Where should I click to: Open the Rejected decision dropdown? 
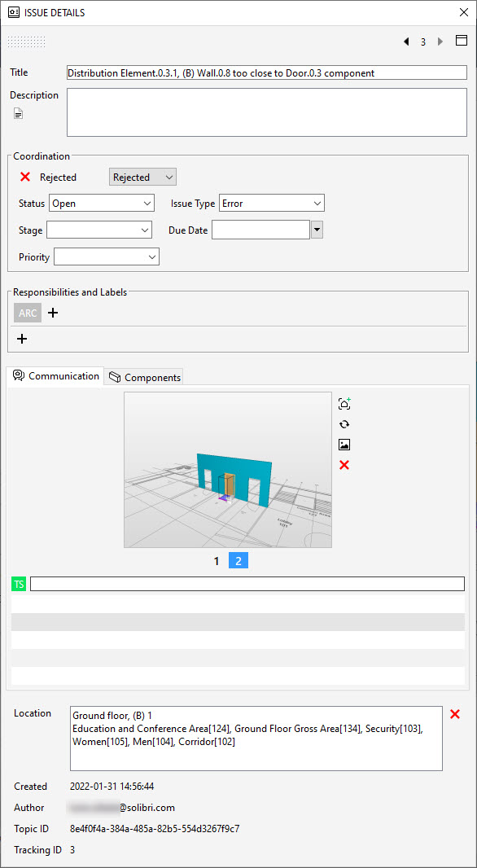[x=142, y=178]
